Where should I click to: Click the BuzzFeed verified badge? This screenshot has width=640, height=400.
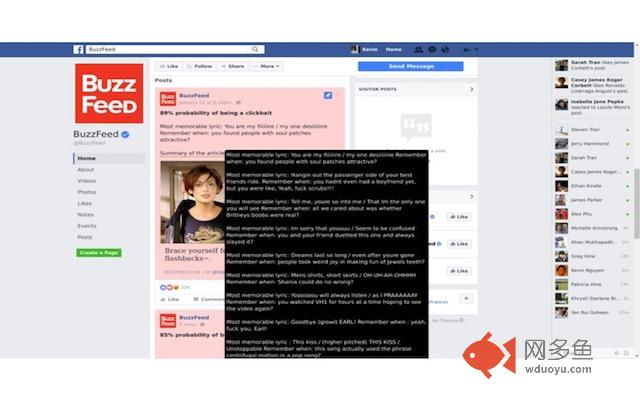(125, 134)
